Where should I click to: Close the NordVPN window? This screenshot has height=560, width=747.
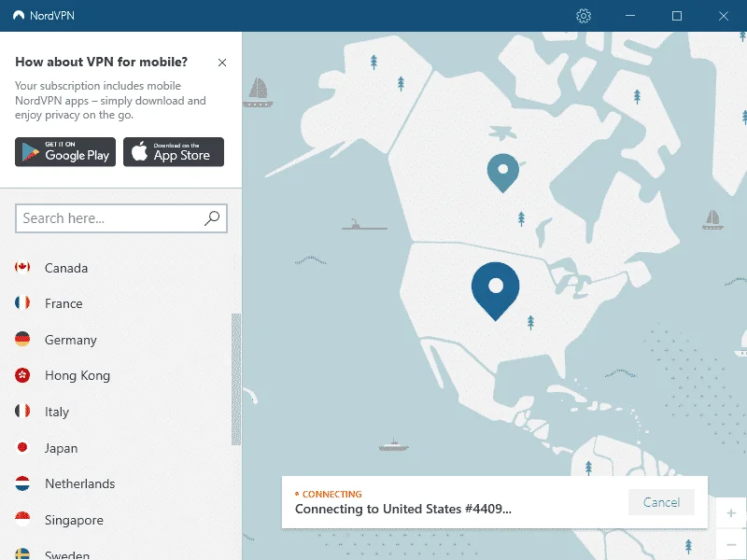pos(723,16)
